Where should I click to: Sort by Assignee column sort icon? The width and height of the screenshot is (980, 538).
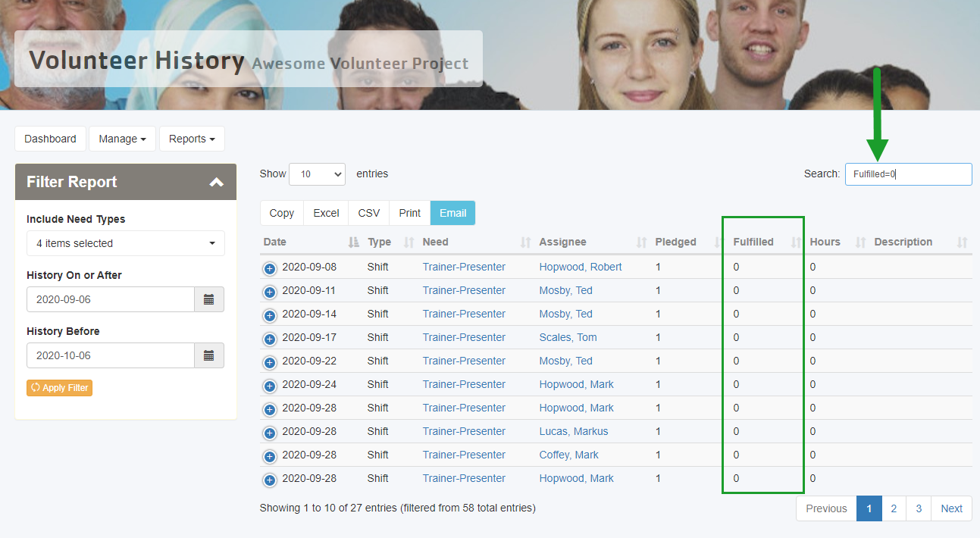(641, 242)
